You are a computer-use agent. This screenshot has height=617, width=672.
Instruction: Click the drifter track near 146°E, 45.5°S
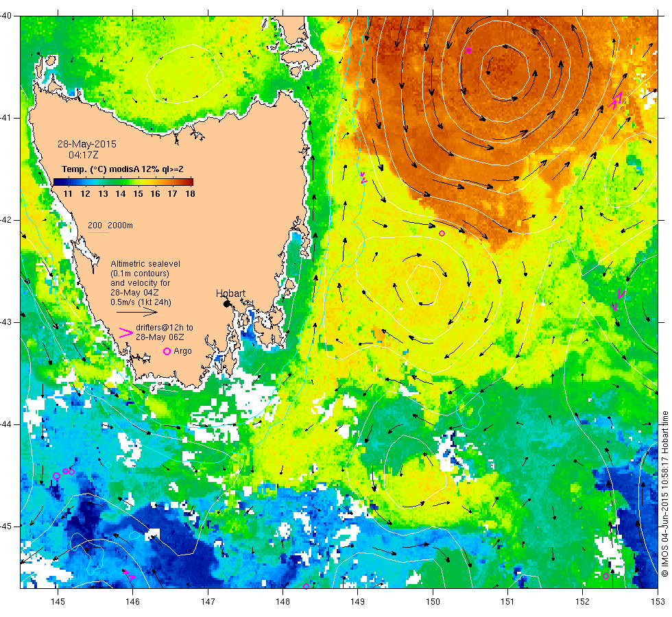[x=129, y=574]
